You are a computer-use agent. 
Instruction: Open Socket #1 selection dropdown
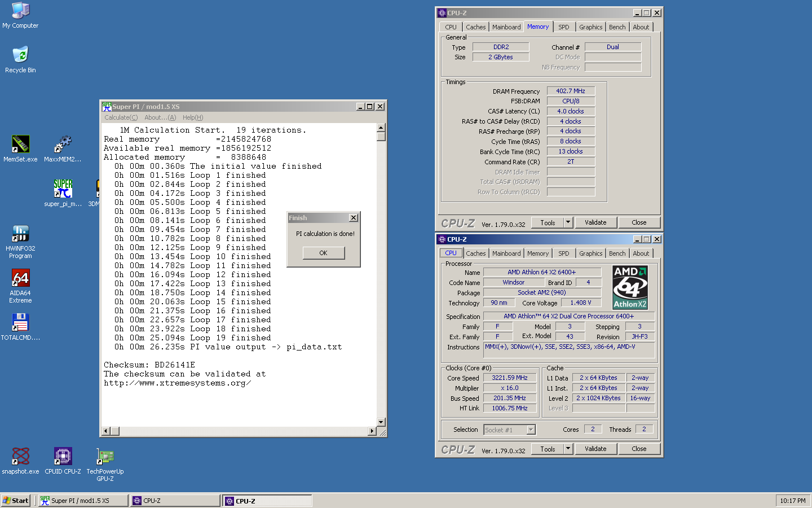(x=509, y=430)
